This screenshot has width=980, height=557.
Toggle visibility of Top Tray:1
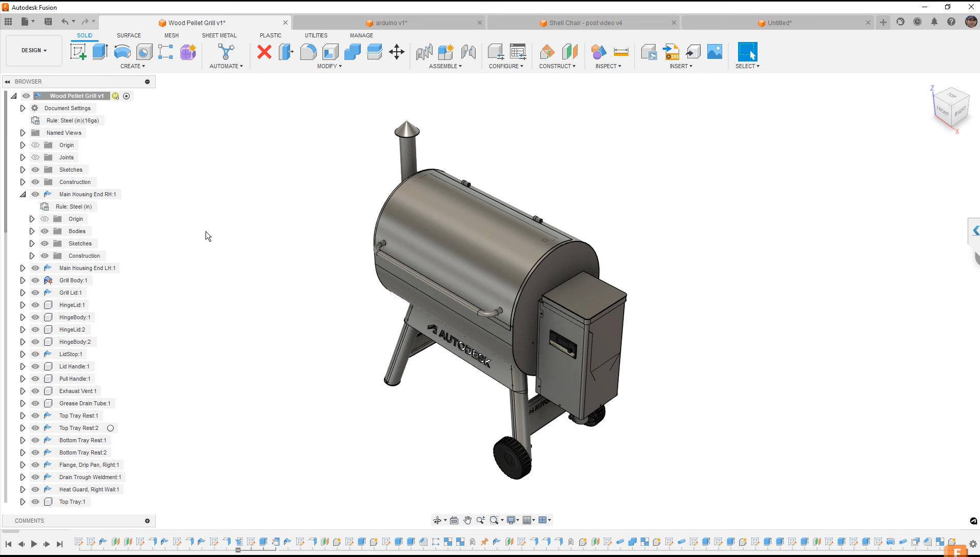coord(35,502)
